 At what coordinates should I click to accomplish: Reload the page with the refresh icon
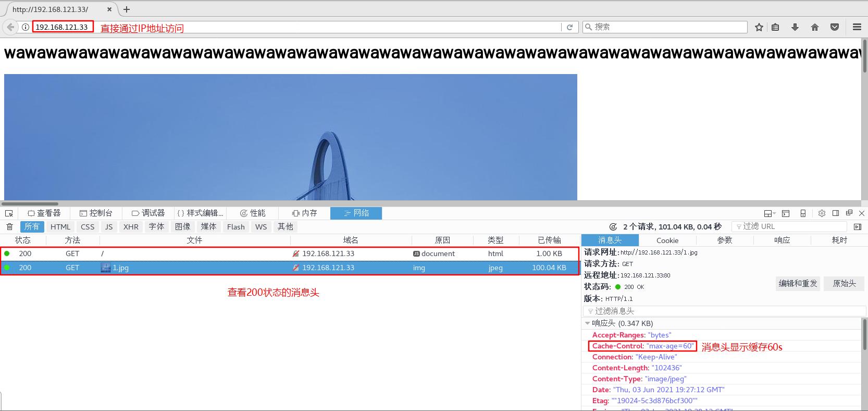569,27
